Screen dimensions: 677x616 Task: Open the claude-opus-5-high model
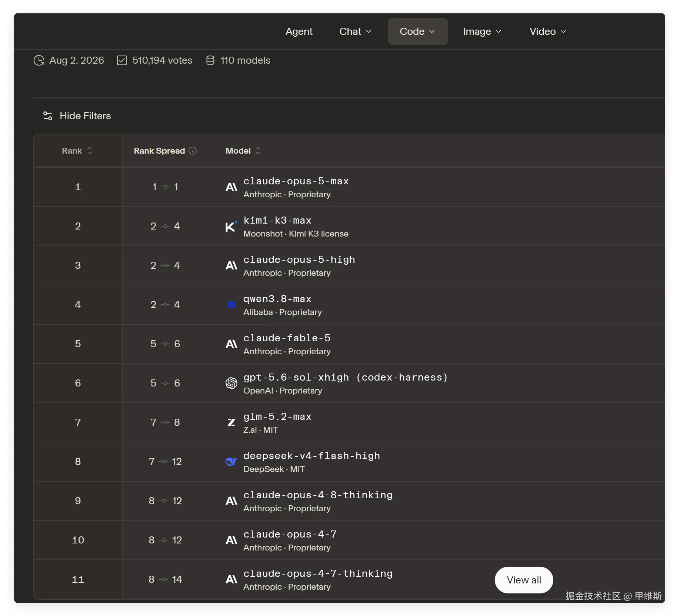pos(299,260)
